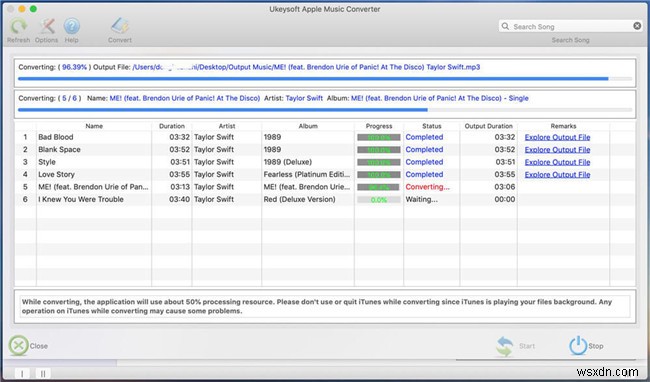The image size is (650, 382).
Task: Click the Start button icon
Action: [x=504, y=346]
